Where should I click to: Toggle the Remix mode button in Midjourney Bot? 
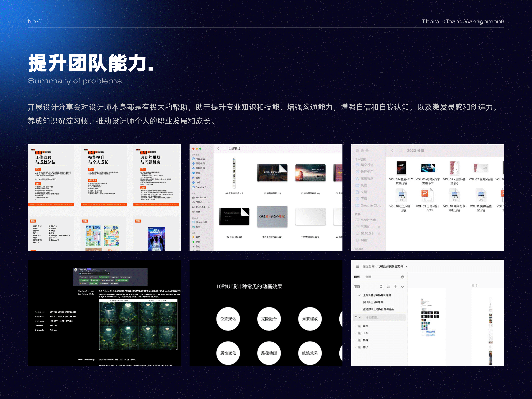pos(94,280)
